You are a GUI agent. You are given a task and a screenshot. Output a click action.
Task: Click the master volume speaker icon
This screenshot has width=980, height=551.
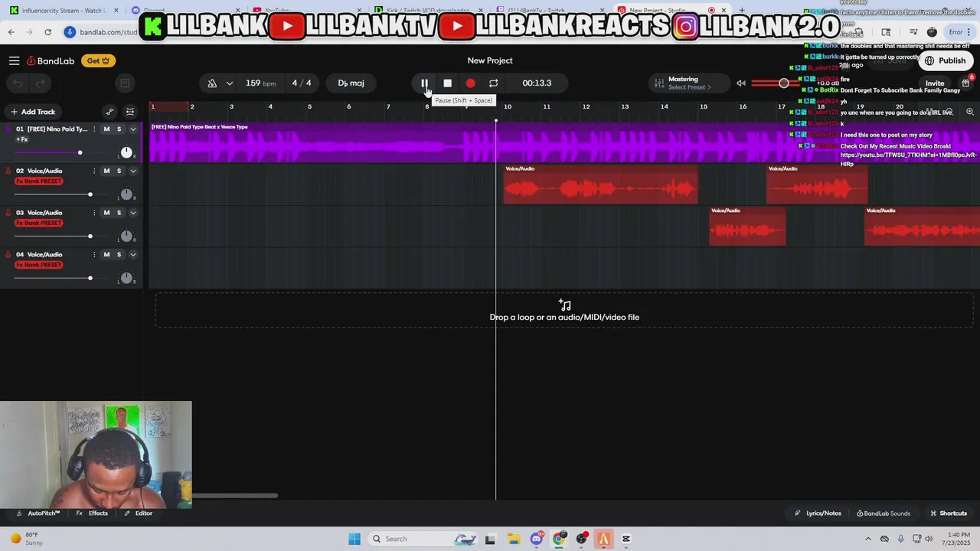click(741, 83)
